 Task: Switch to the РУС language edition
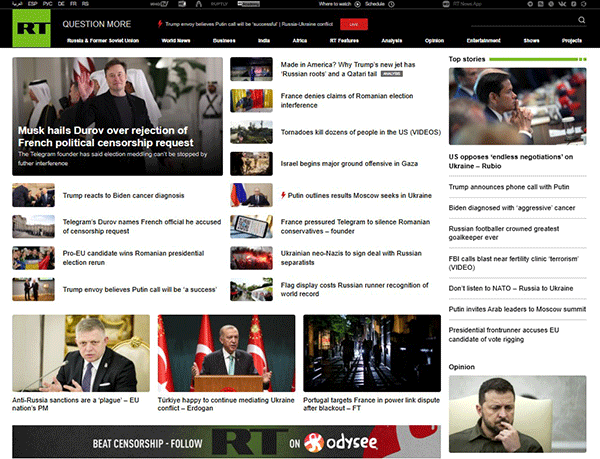click(x=47, y=4)
